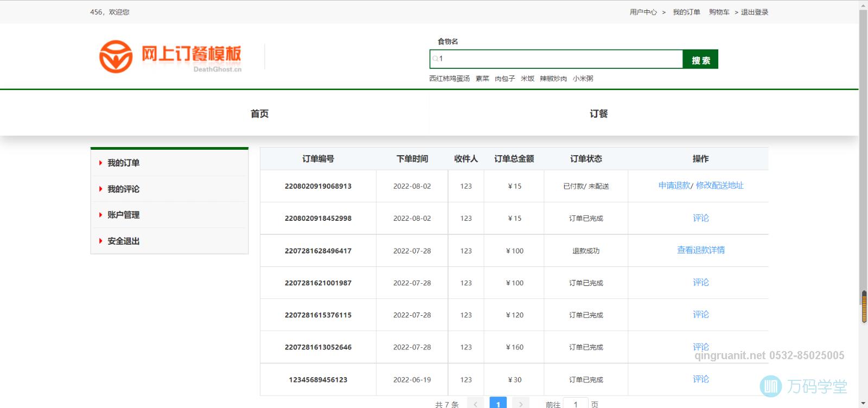Click order number 2207281615376115

click(x=318, y=315)
